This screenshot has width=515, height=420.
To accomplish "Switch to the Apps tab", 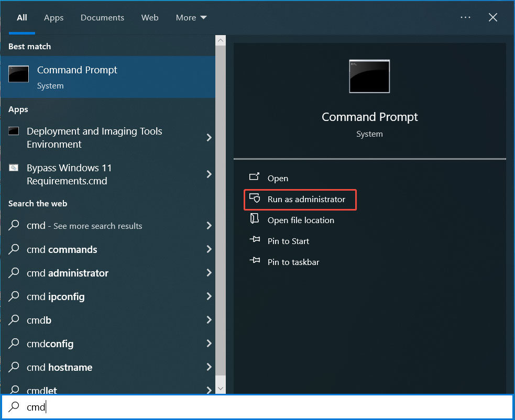I will click(53, 17).
